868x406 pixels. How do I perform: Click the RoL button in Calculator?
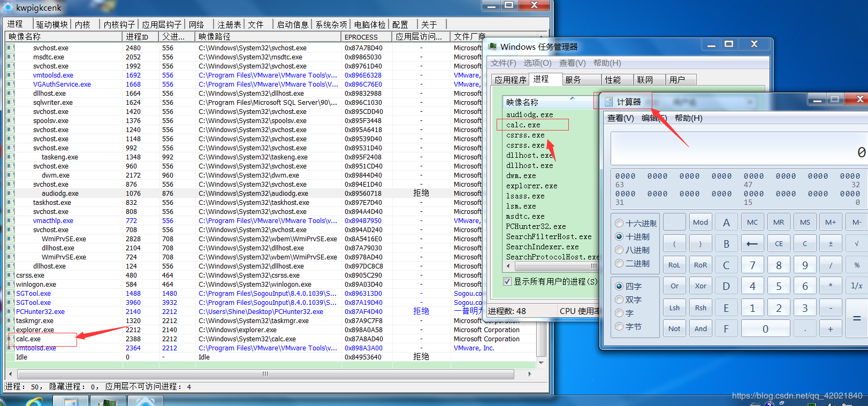674,265
